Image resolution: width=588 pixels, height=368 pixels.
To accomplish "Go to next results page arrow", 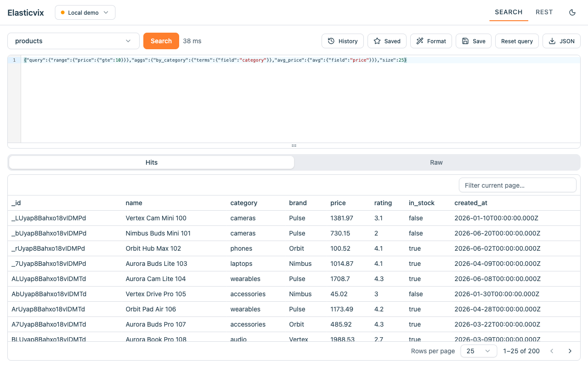I will click(x=570, y=351).
